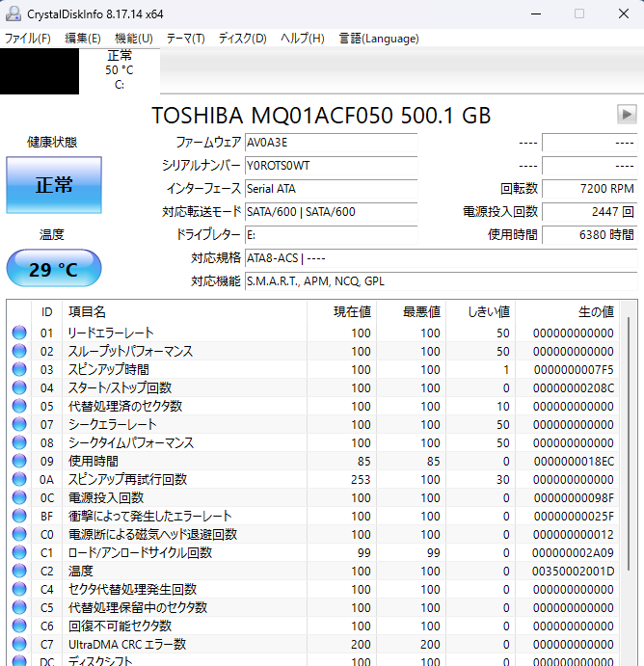Click status circle for C2 温度
This screenshot has width=644, height=666.
tap(19, 571)
